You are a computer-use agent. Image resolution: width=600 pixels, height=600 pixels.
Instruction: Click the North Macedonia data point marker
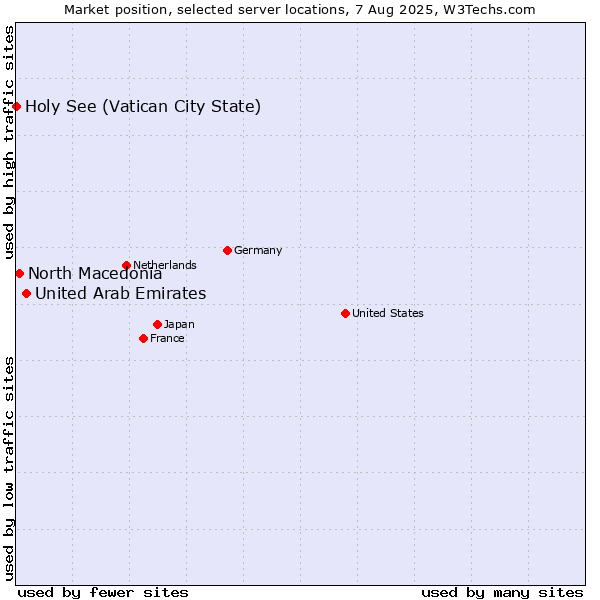point(20,274)
